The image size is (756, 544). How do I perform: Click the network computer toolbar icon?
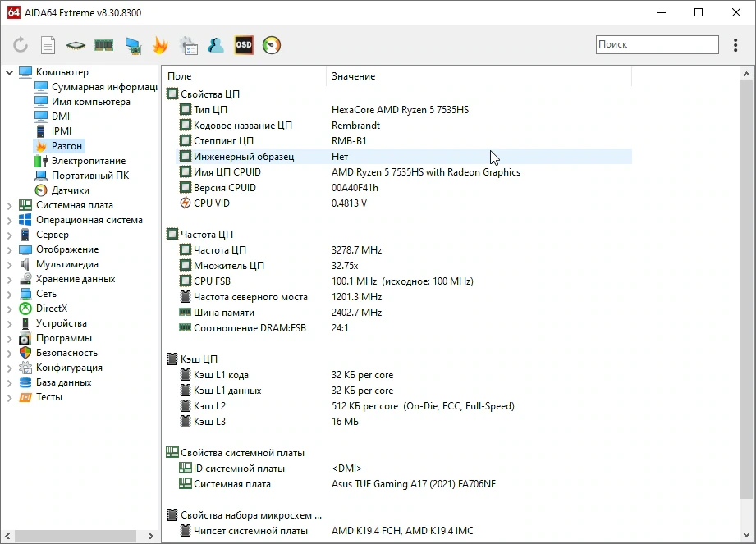coord(133,45)
